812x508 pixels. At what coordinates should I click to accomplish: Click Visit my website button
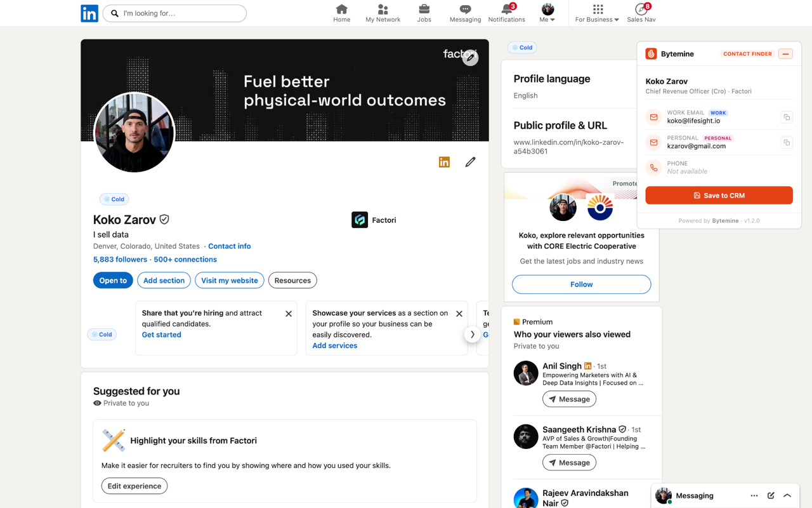(230, 280)
